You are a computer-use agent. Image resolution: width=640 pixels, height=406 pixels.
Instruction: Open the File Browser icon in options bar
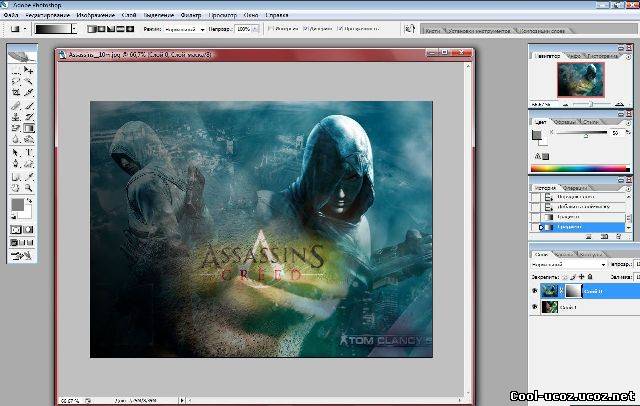click(x=409, y=29)
